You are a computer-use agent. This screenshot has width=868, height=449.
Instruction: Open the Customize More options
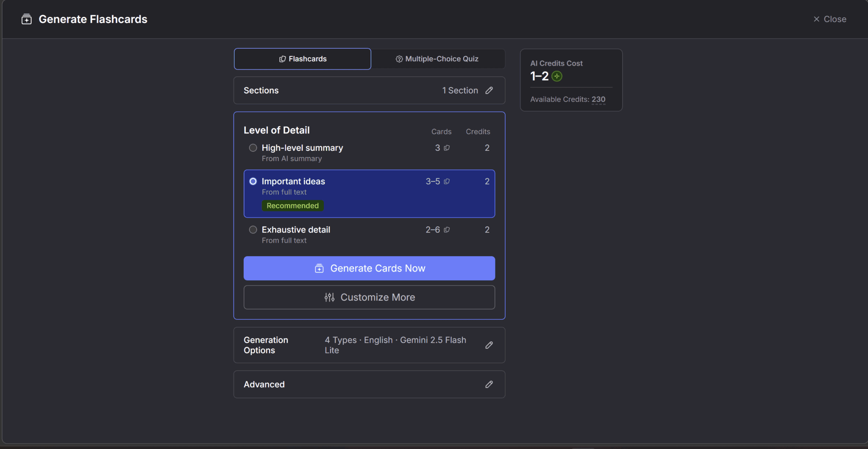coord(369,297)
